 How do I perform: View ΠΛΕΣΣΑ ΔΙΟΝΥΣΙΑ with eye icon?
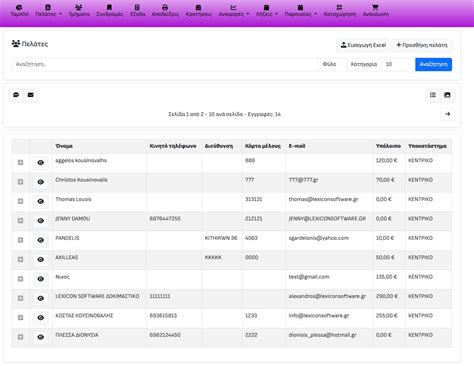[x=41, y=337]
